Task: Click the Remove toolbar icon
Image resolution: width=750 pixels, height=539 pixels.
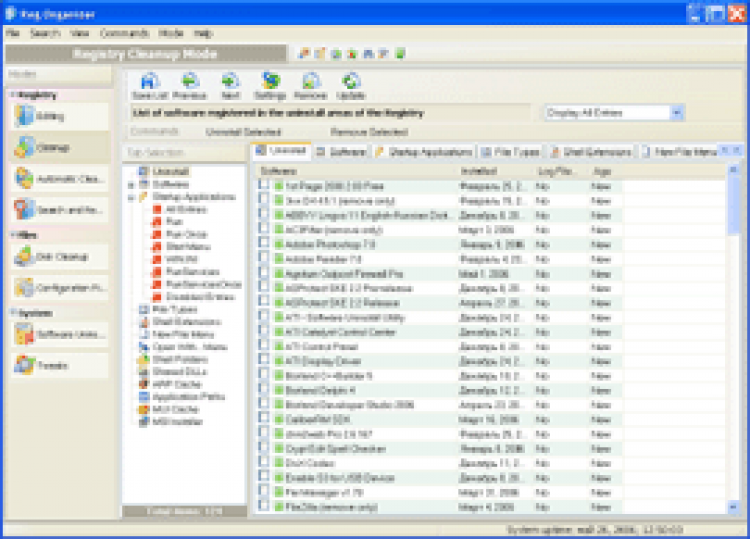Action: click(310, 86)
